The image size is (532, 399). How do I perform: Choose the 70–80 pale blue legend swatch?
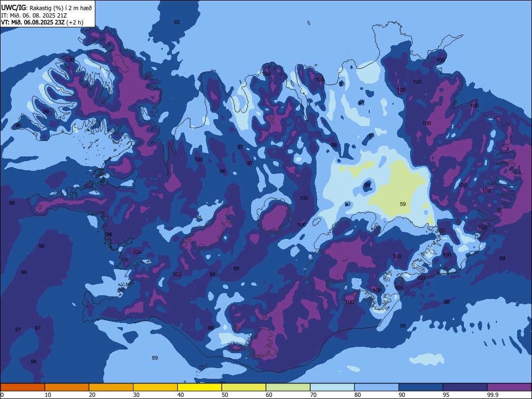tap(332, 387)
